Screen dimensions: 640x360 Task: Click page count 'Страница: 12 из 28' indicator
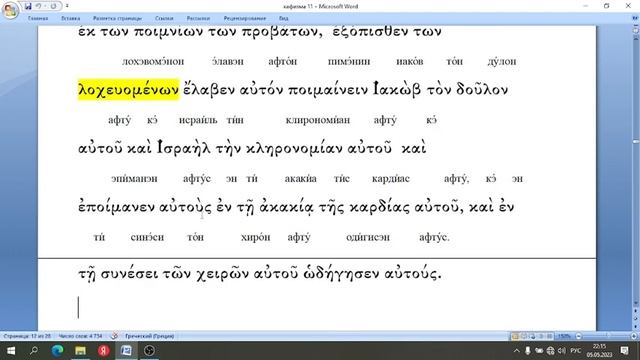[x=27, y=336]
